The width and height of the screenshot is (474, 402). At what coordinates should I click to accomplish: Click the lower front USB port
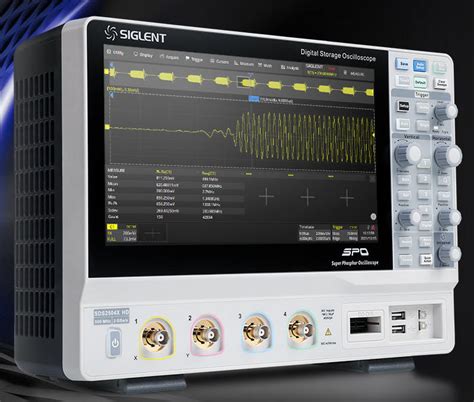click(398, 328)
